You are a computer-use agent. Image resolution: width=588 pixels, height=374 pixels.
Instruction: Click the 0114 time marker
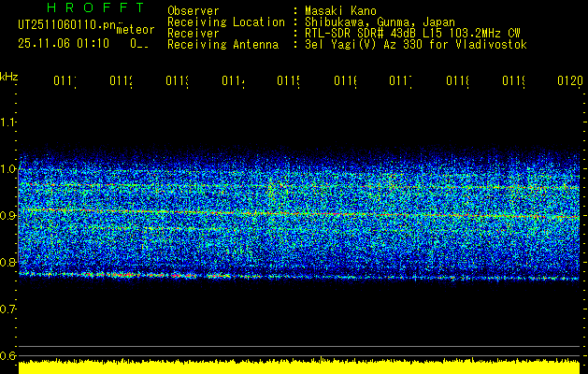click(233, 81)
